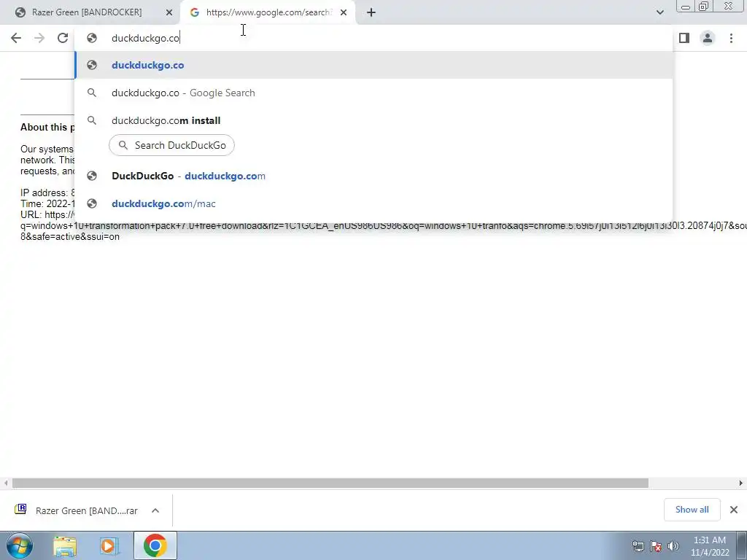Click the horizontal scrollbar right arrow
Viewport: 747px width, 560px height.
tap(741, 483)
